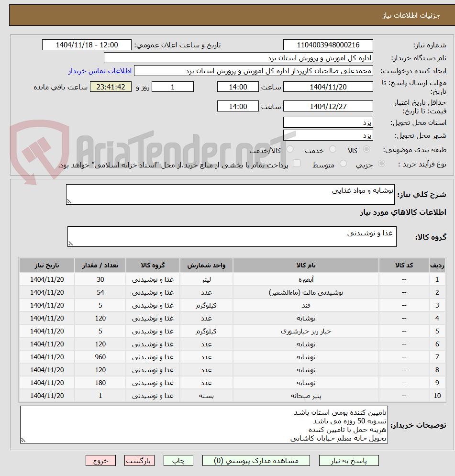455x476 pixels.
Task: Click the کیلوگرم unit in row 3
Action: tap(206, 305)
